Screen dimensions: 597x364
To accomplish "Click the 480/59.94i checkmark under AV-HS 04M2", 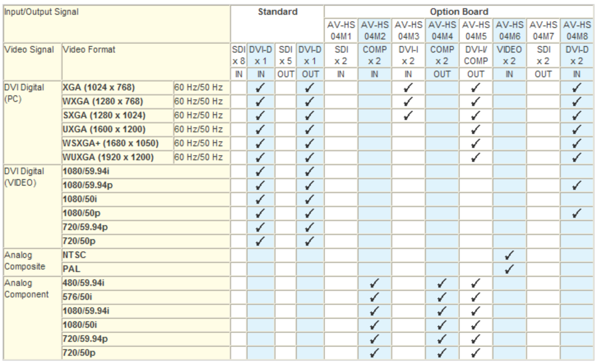I will [375, 283].
